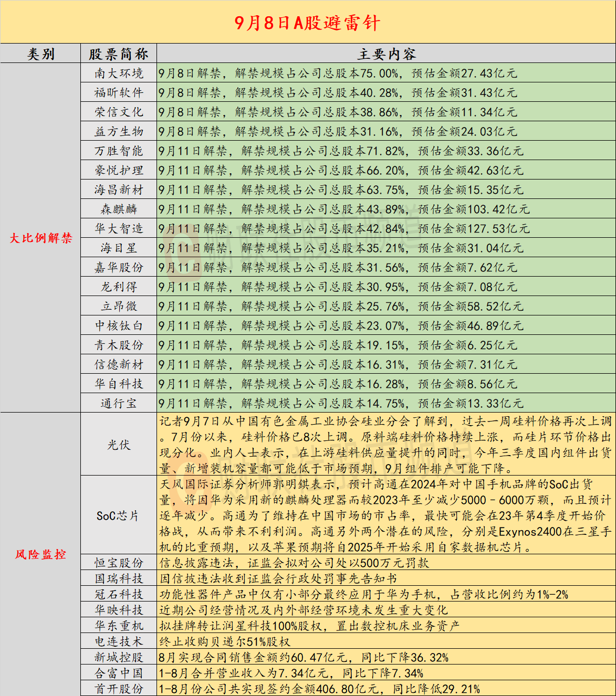Click the 主要内容 column header

click(386, 54)
